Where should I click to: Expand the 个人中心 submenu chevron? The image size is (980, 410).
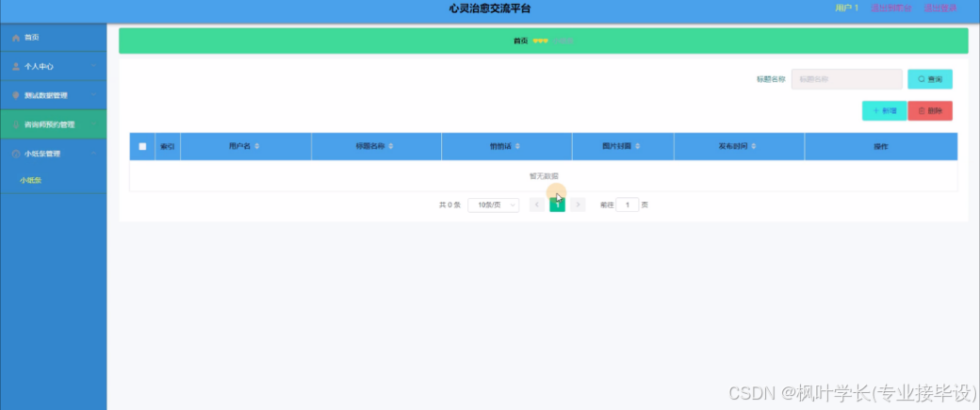pos(93,66)
